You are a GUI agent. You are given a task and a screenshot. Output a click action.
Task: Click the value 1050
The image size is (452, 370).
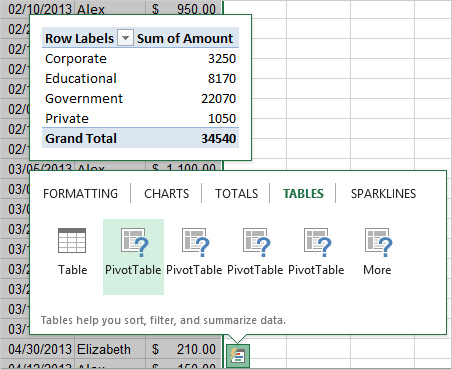coord(222,119)
